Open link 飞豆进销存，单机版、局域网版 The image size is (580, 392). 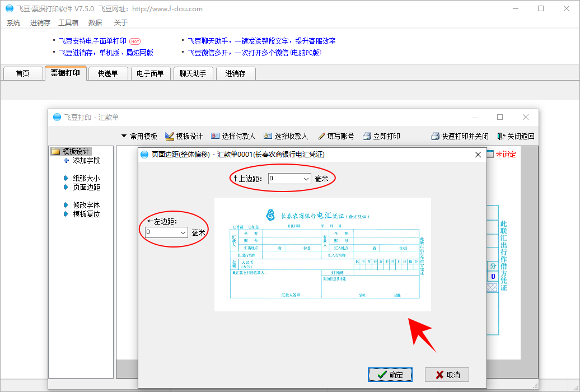[x=106, y=53]
